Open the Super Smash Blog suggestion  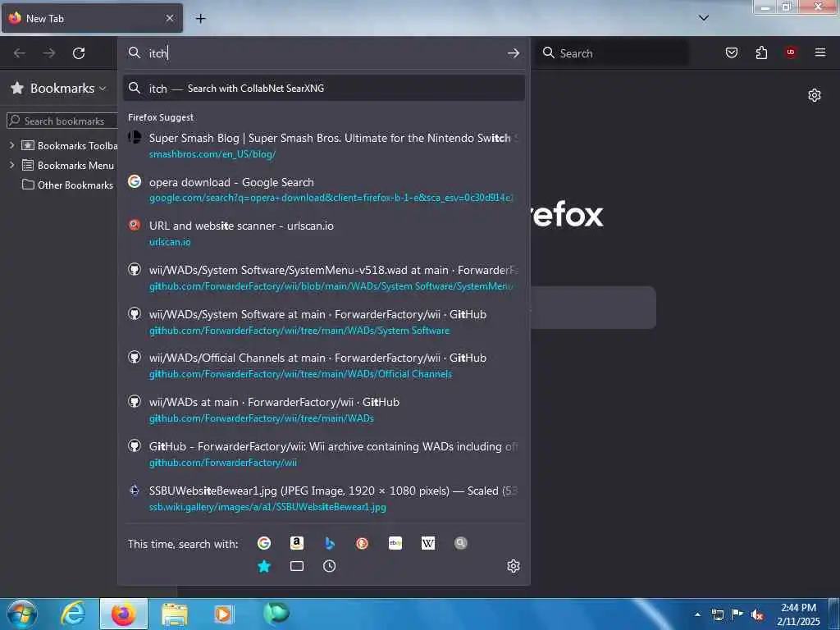[323, 145]
